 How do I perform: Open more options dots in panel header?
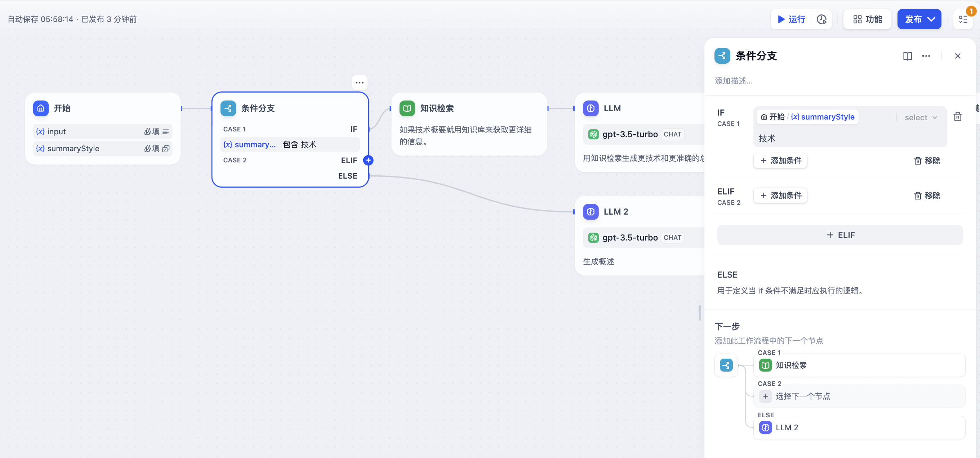926,56
